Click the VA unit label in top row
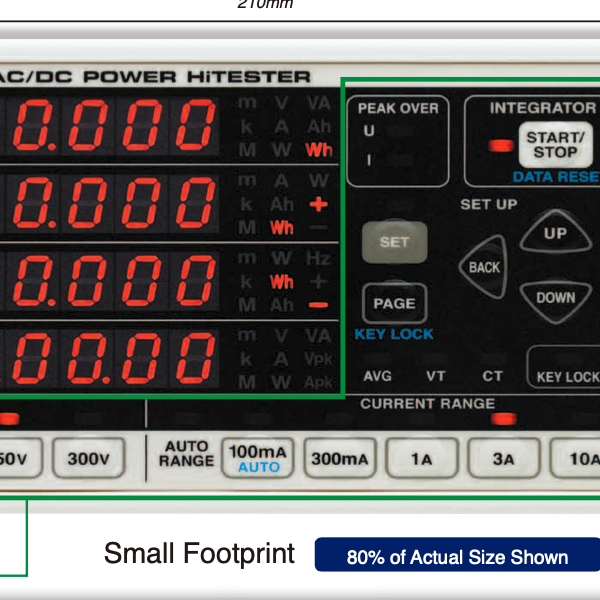Image resolution: width=600 pixels, height=600 pixels. [x=319, y=103]
